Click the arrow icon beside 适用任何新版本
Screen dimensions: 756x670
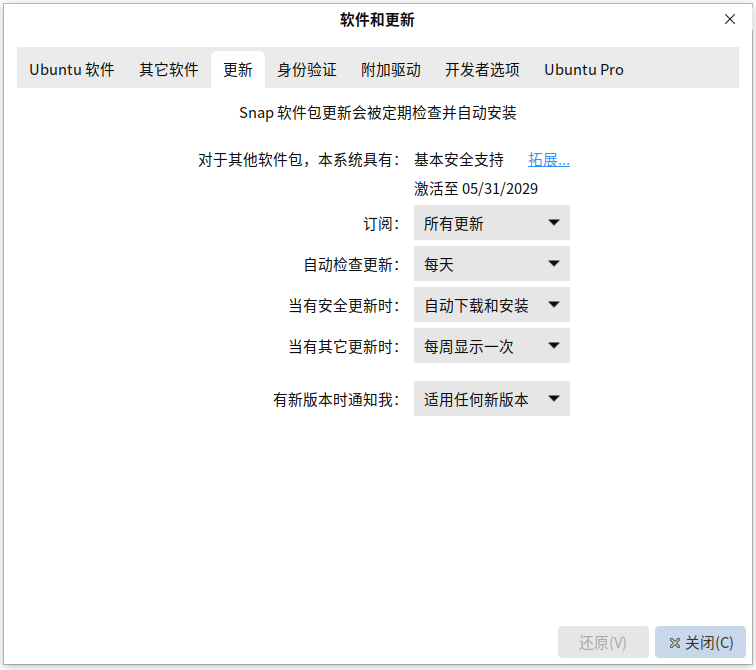pos(554,399)
